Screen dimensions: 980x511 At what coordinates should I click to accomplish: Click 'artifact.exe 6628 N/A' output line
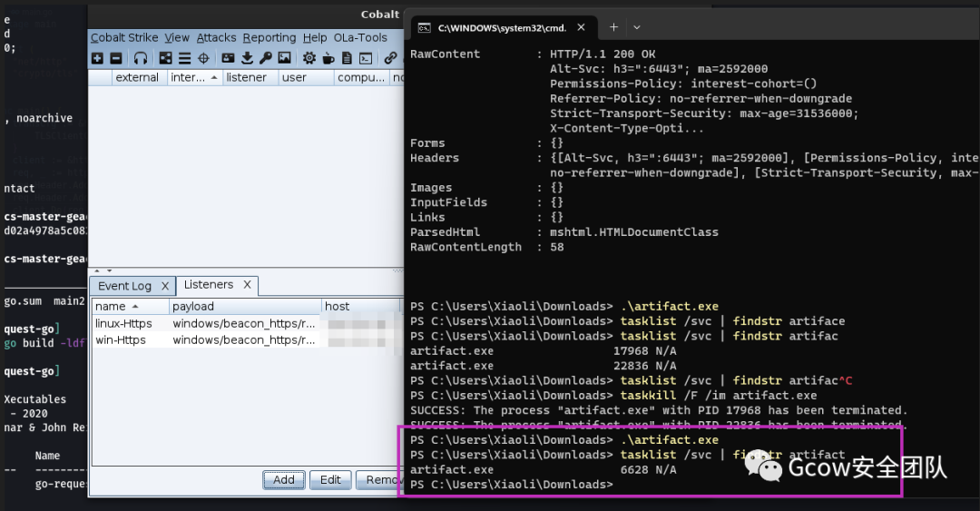coord(544,470)
